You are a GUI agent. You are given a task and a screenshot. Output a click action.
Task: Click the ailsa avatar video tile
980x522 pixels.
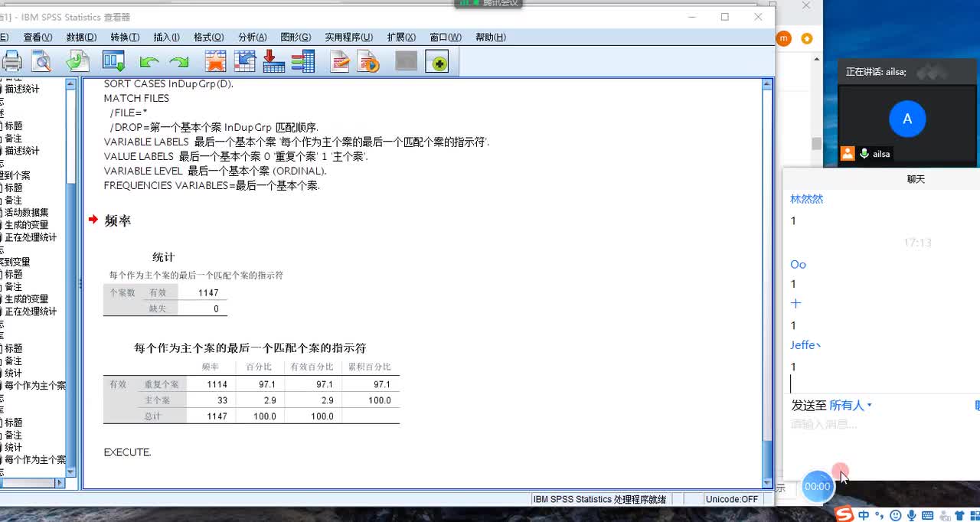point(907,126)
